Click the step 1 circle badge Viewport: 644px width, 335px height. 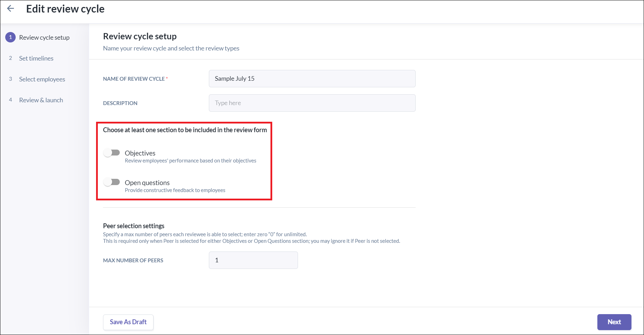pos(10,37)
